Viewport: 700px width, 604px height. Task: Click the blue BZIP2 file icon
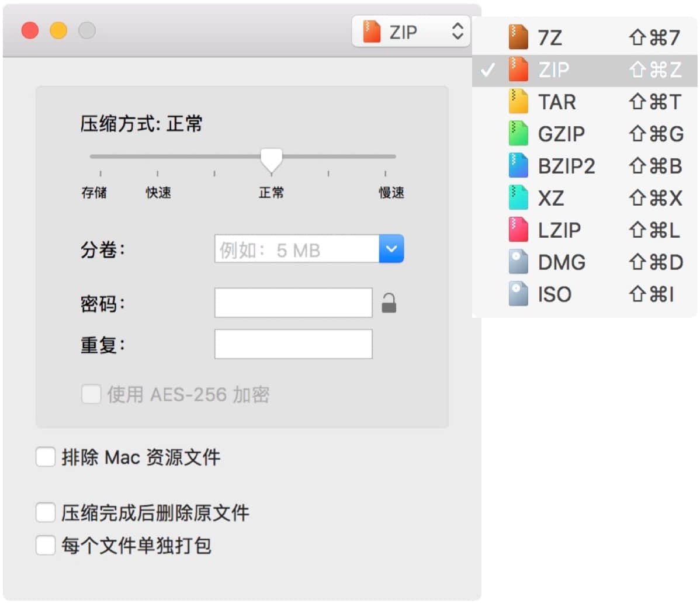click(518, 166)
